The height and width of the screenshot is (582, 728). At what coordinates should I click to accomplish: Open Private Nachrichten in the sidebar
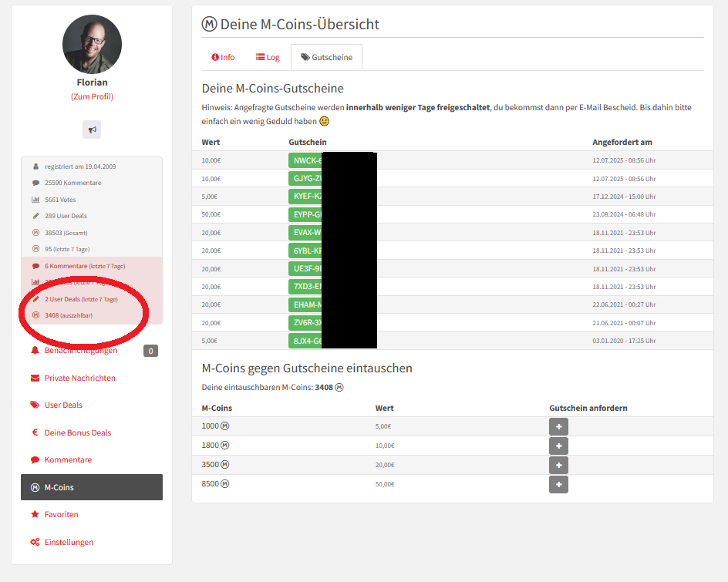click(79, 378)
